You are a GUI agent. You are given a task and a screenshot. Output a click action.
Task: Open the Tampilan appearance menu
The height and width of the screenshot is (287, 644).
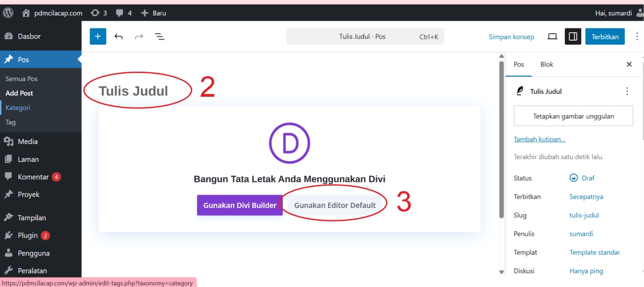pos(41,217)
